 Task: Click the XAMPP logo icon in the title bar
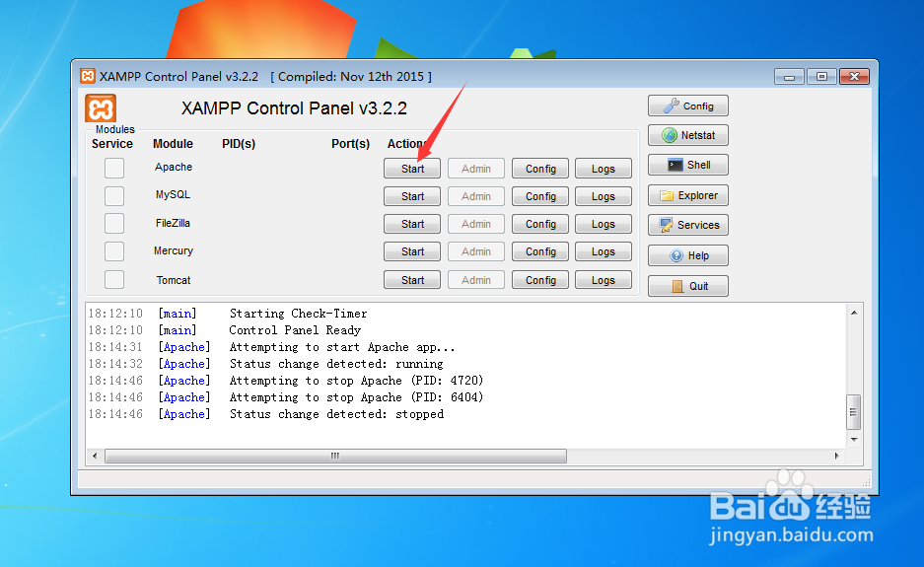coord(87,76)
